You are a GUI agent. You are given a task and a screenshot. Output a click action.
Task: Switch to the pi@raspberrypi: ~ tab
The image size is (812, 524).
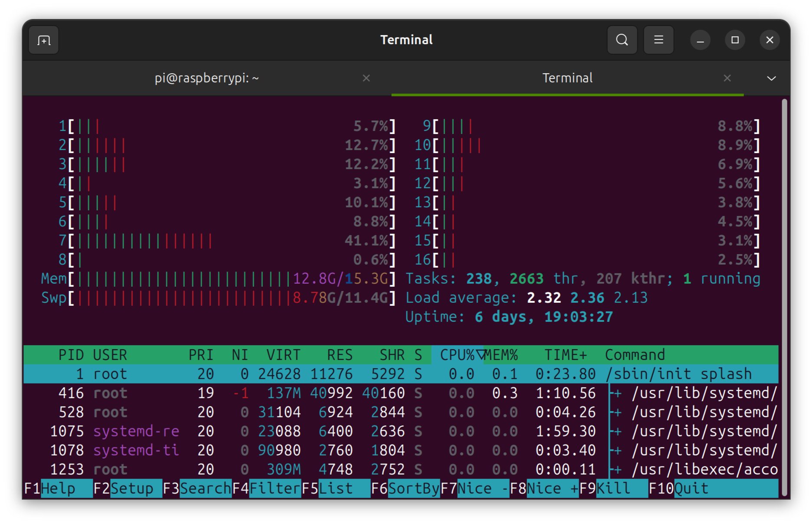pos(206,78)
